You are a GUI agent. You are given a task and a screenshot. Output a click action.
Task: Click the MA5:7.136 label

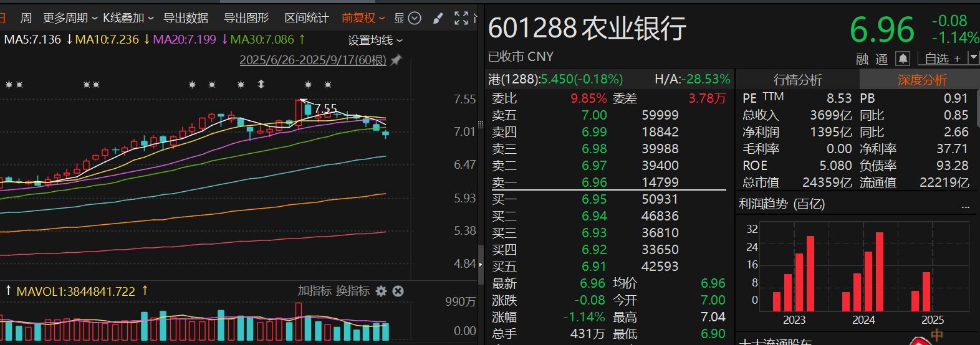[32, 39]
